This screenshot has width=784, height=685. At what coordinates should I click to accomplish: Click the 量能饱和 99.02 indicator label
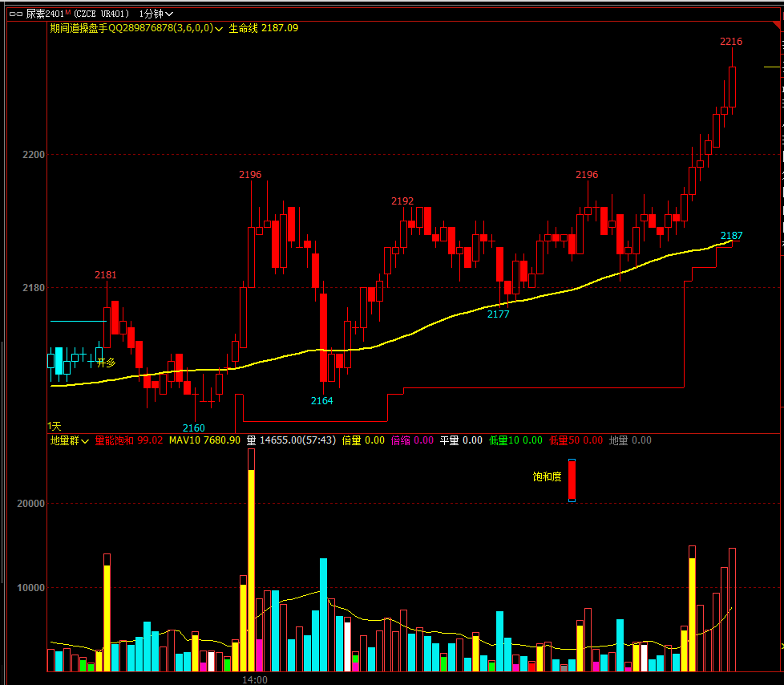128,440
